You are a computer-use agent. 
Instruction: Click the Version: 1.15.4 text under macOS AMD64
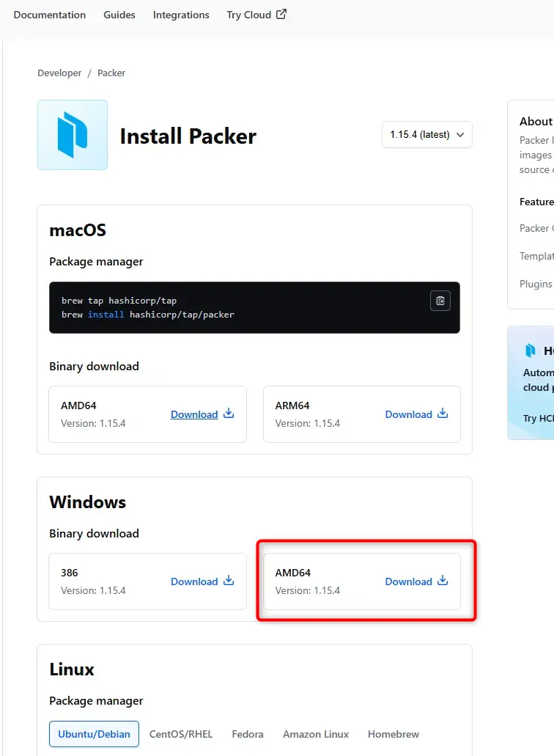(x=93, y=423)
